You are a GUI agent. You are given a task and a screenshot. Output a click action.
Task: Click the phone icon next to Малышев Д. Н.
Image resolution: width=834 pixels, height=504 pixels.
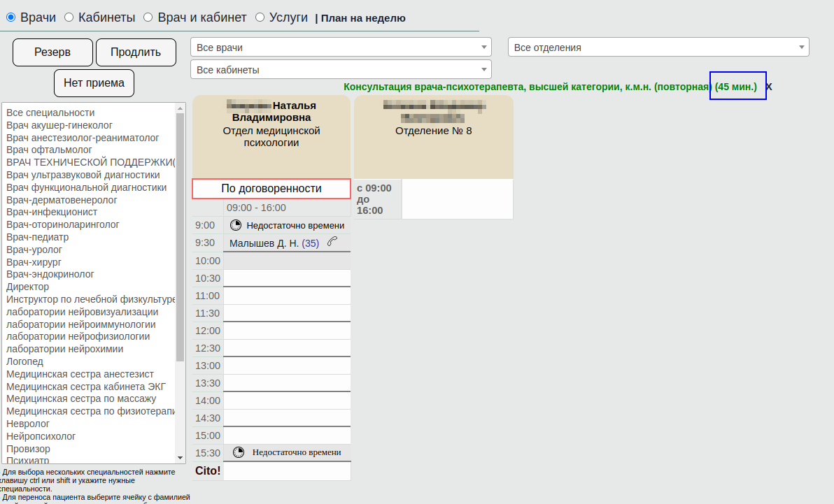(x=332, y=242)
